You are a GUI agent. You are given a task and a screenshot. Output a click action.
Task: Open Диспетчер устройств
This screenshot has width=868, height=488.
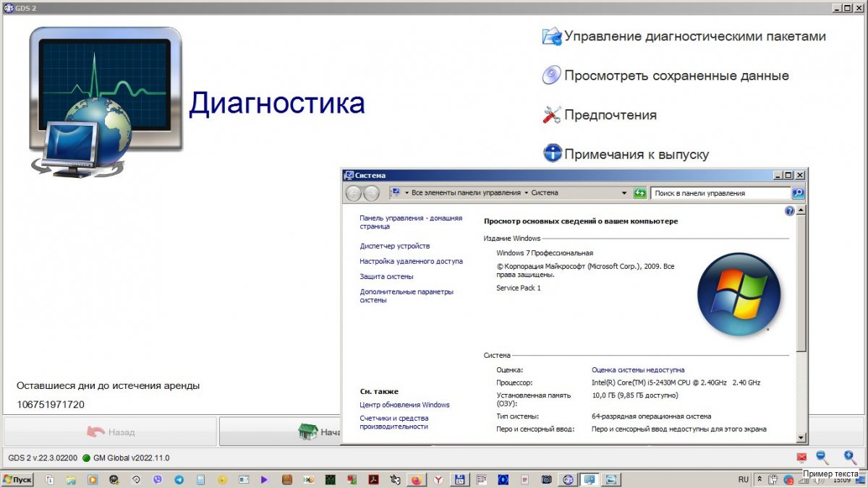click(395, 246)
